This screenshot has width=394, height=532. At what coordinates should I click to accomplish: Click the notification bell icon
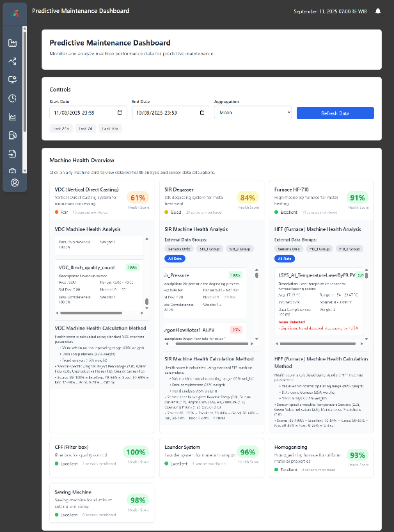point(377,11)
